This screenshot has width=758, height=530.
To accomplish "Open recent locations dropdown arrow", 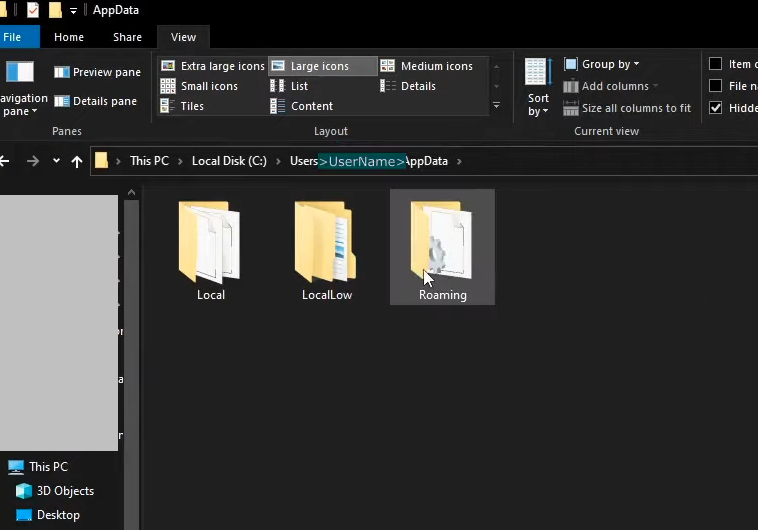I will tap(57, 161).
